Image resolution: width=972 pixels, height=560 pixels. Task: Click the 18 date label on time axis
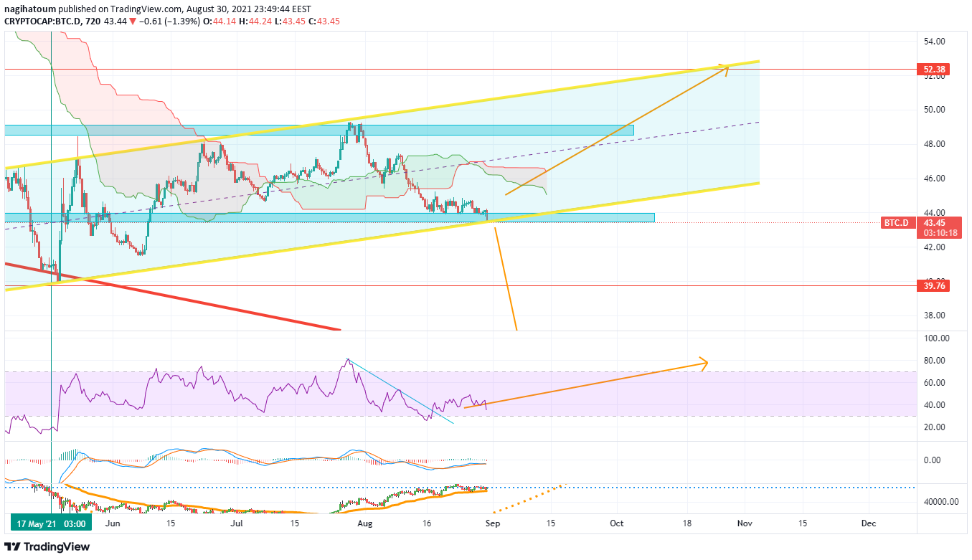(x=687, y=524)
